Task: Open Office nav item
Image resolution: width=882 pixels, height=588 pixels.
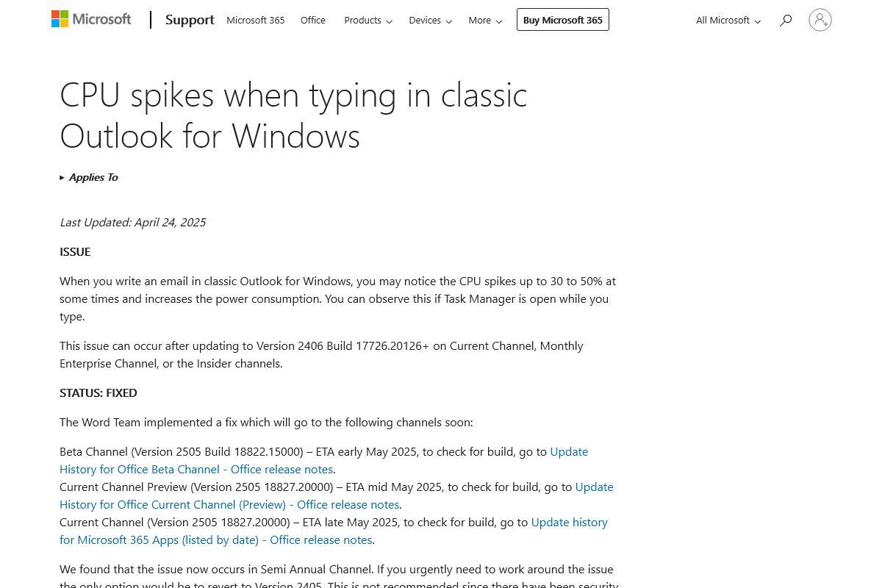Action: click(x=313, y=21)
